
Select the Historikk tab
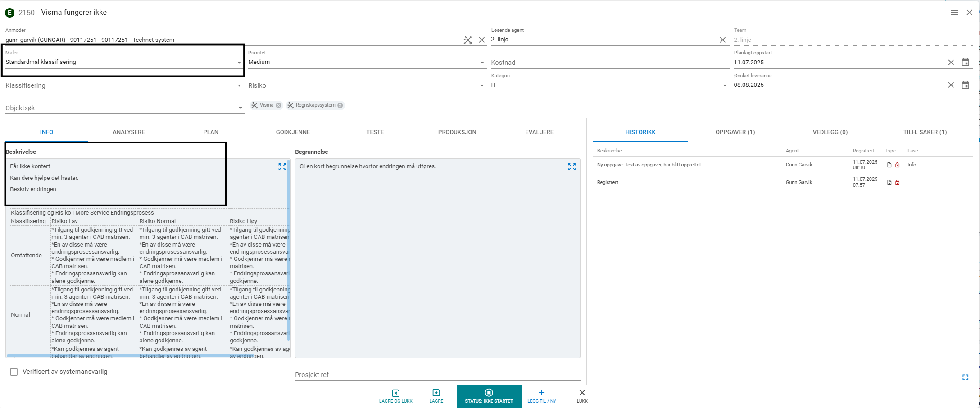[640, 132]
